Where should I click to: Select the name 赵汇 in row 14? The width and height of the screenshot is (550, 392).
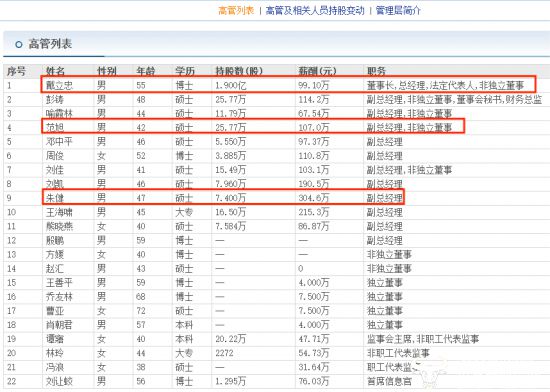coord(55,269)
